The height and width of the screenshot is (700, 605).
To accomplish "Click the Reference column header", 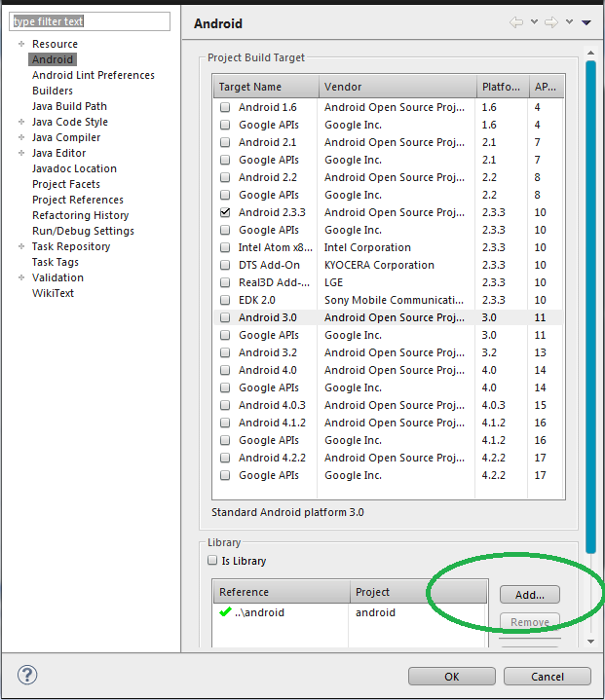I will point(282,592).
